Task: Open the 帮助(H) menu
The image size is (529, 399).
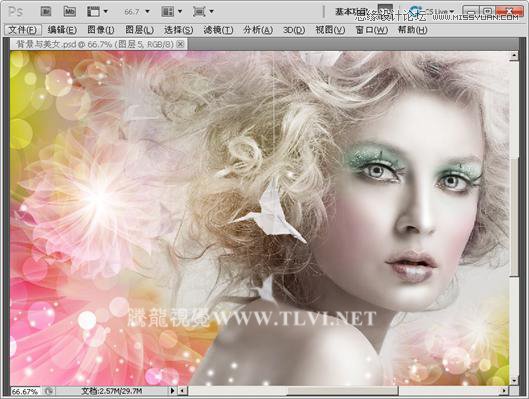Action: [x=412, y=30]
